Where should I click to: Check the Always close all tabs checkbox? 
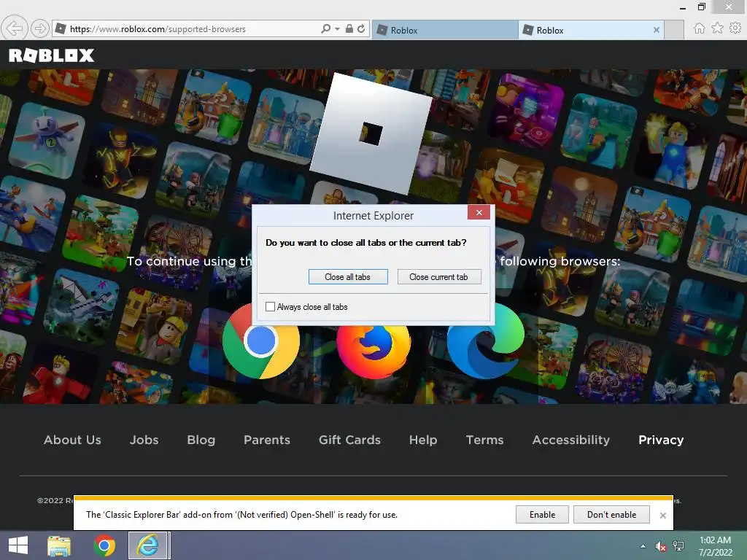270,307
